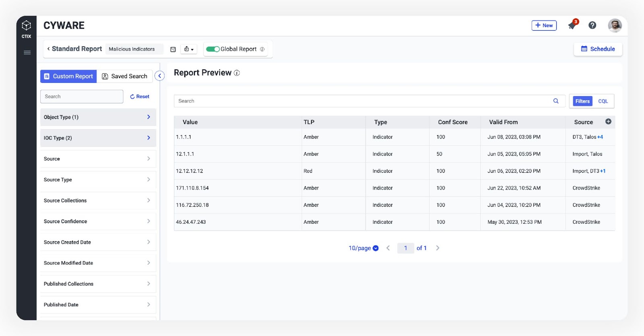Expand the Source Type filter

click(98, 180)
